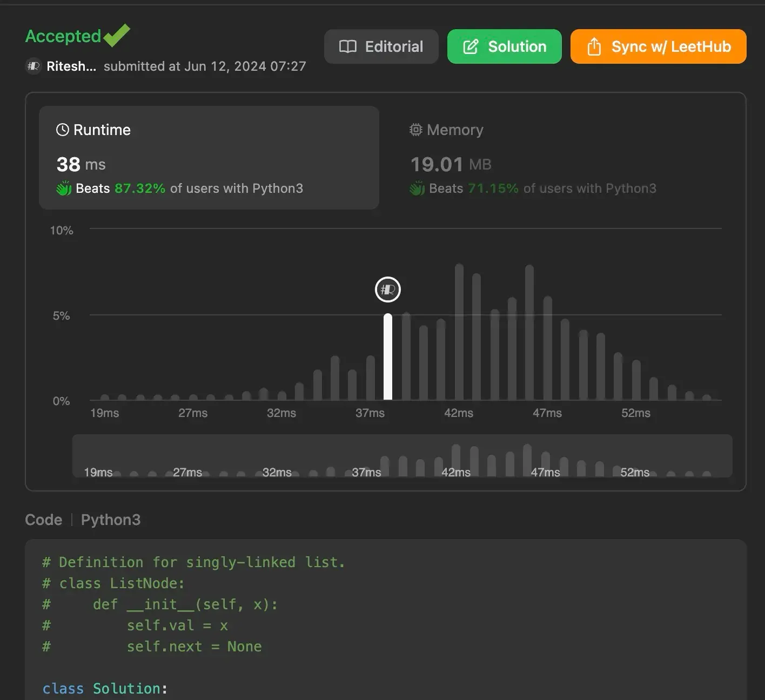Click the tall bar just before 47ms
The width and height of the screenshot is (765, 700).
529,332
